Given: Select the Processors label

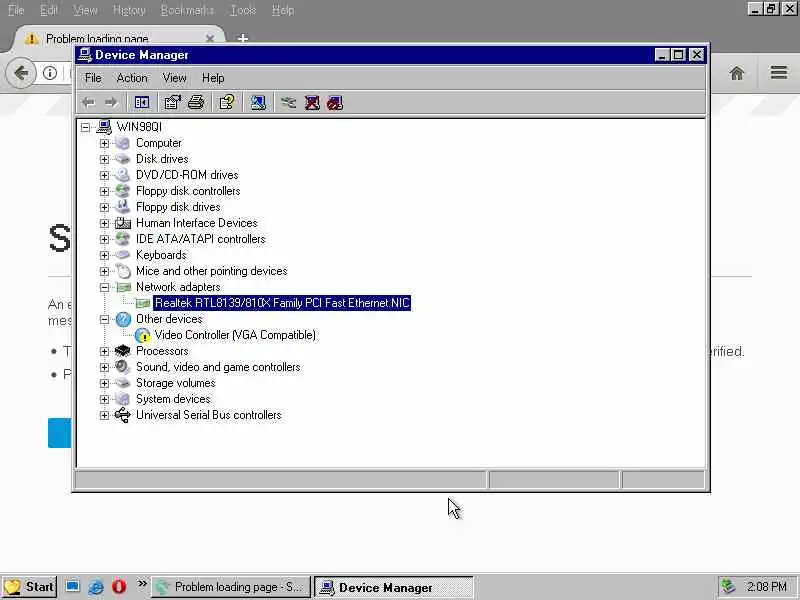Looking at the screenshot, I should (x=162, y=351).
